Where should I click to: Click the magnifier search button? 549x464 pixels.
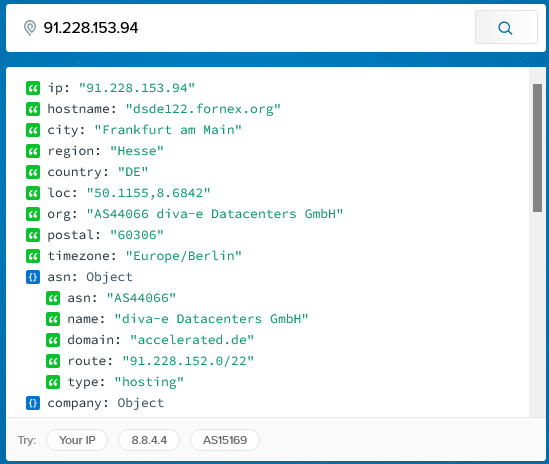(506, 27)
